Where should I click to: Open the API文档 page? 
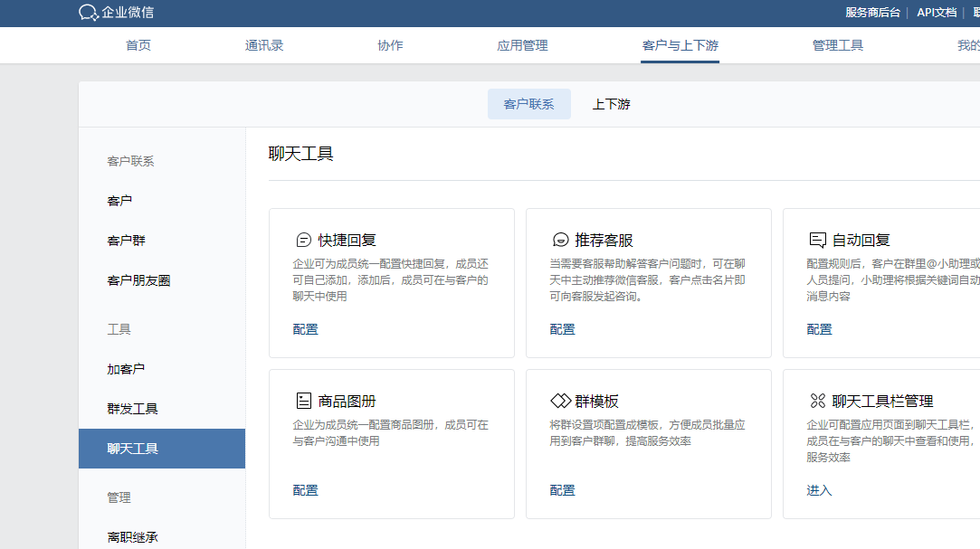(937, 13)
